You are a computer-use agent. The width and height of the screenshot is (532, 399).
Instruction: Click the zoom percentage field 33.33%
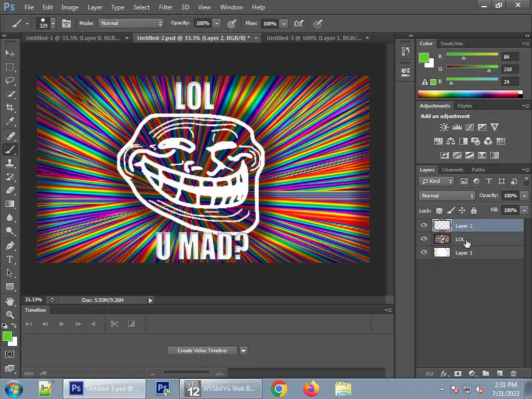[33, 300]
